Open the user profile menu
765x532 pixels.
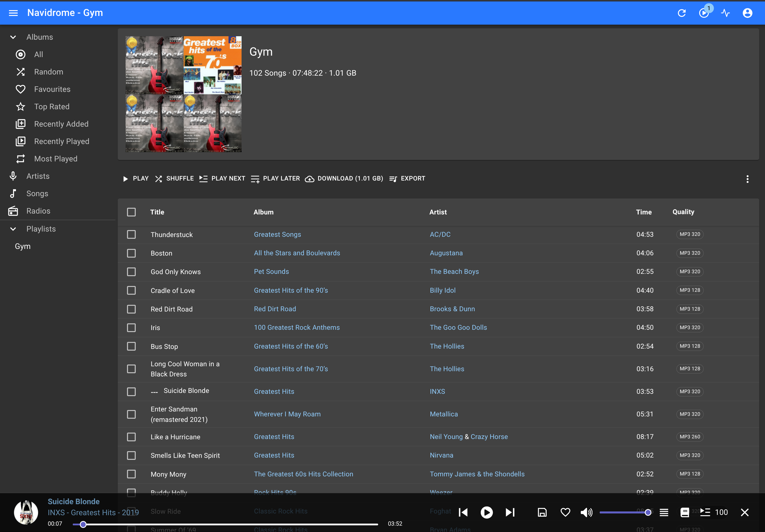747,13
